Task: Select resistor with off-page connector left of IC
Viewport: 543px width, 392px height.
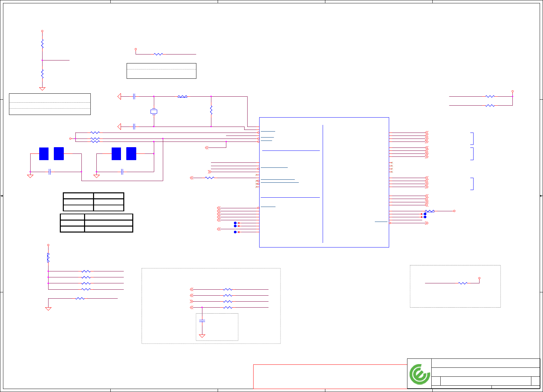Action: coord(210,178)
